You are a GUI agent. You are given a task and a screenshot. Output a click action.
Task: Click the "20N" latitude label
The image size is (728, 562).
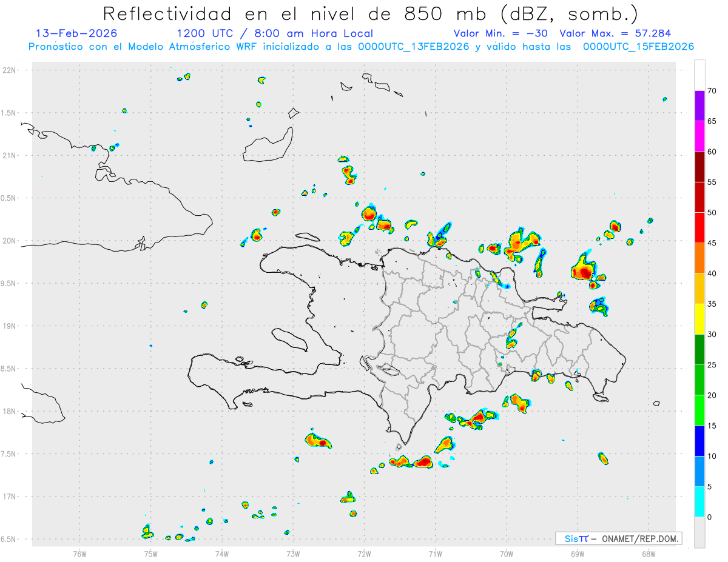pos(10,241)
